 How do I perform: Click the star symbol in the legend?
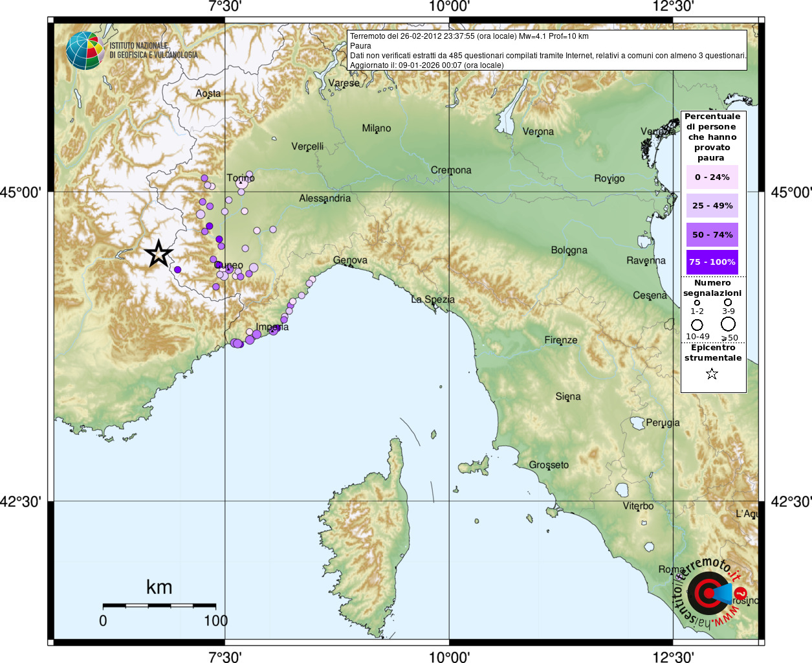pos(712,374)
